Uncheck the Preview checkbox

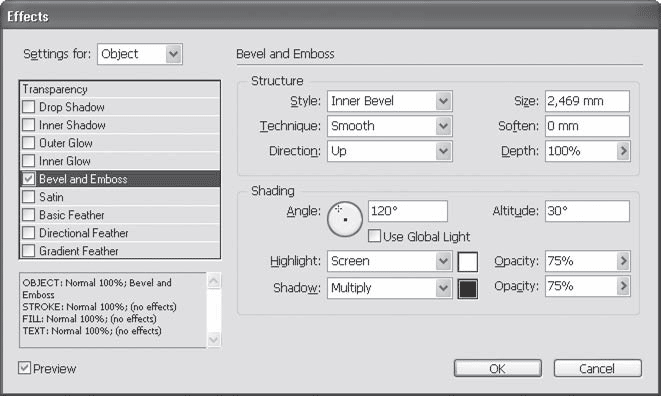pos(24,368)
